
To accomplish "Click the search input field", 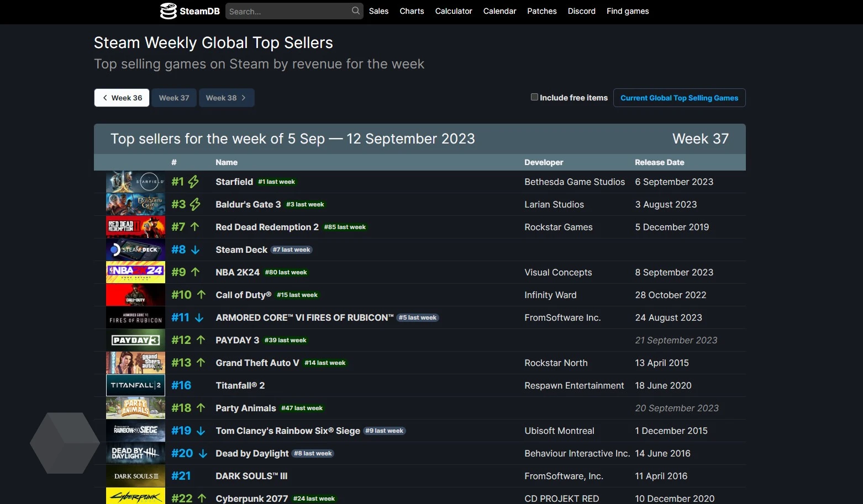I will [294, 11].
